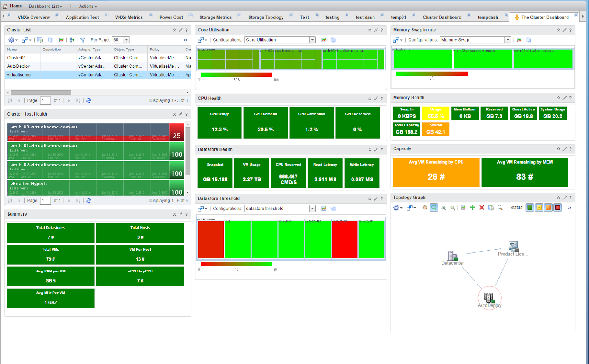Toggle the red status filter in Topology Graph

(558, 208)
